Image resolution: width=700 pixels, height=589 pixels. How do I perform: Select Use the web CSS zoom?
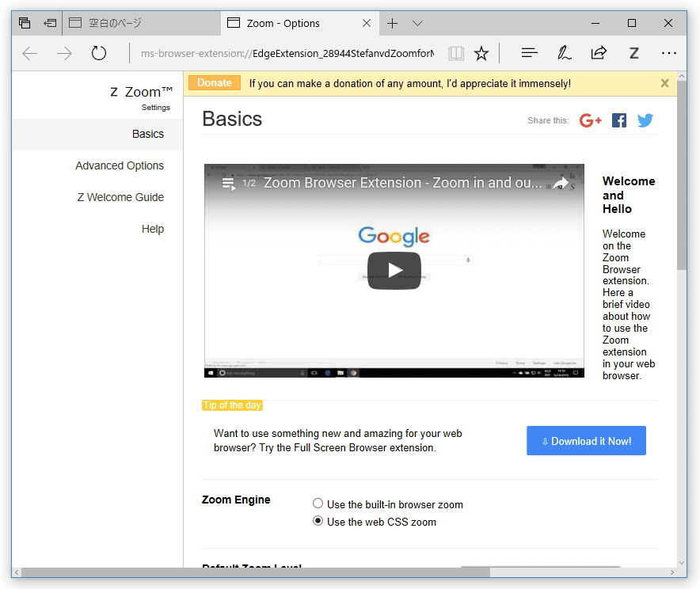(x=318, y=521)
